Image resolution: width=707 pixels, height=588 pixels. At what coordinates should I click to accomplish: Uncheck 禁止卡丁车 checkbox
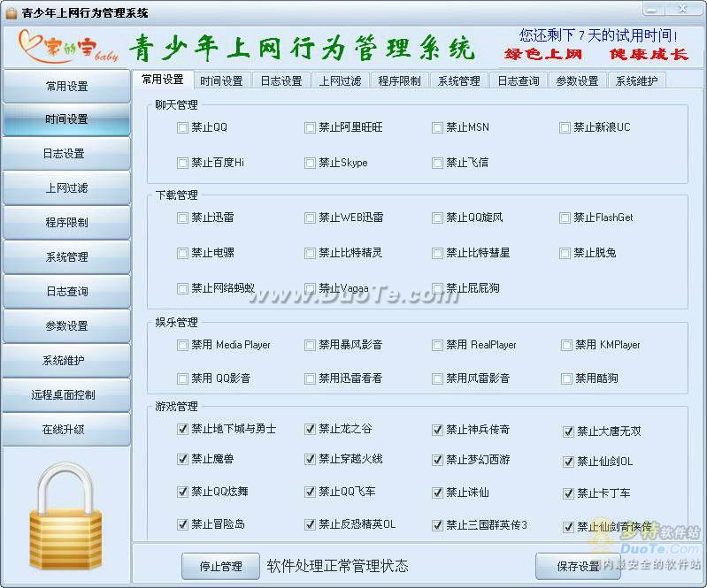coord(568,494)
